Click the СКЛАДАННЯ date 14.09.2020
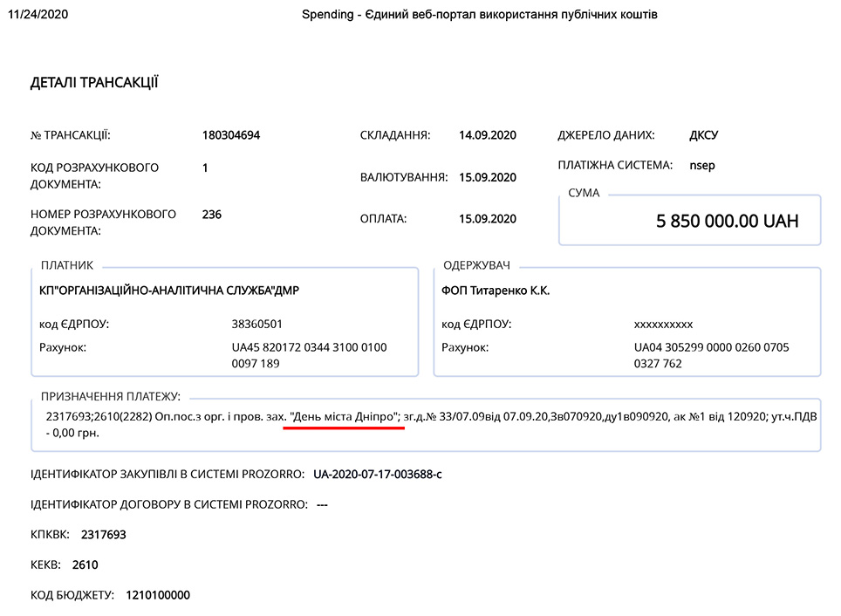 point(488,135)
